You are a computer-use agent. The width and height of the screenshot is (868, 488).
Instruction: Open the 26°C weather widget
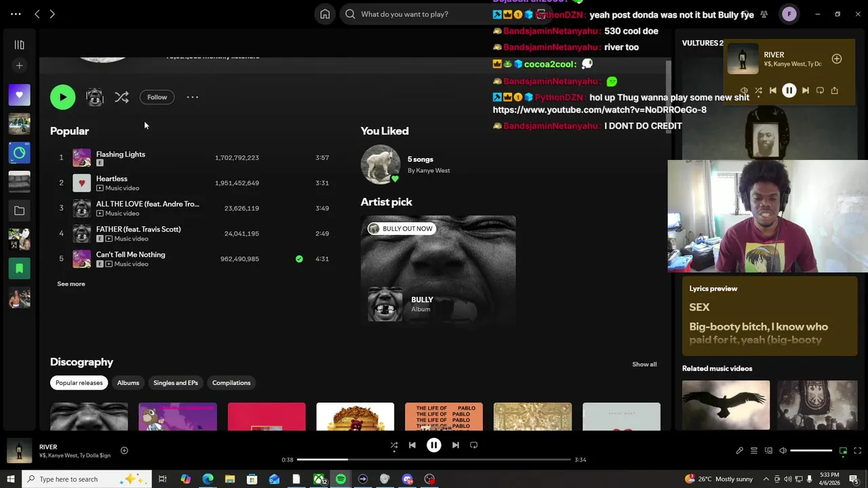pos(719,479)
